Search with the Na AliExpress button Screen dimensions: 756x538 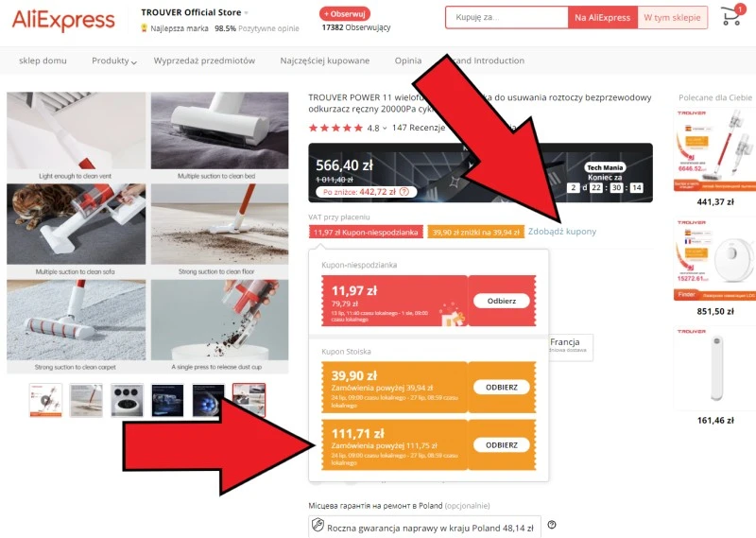tap(603, 17)
